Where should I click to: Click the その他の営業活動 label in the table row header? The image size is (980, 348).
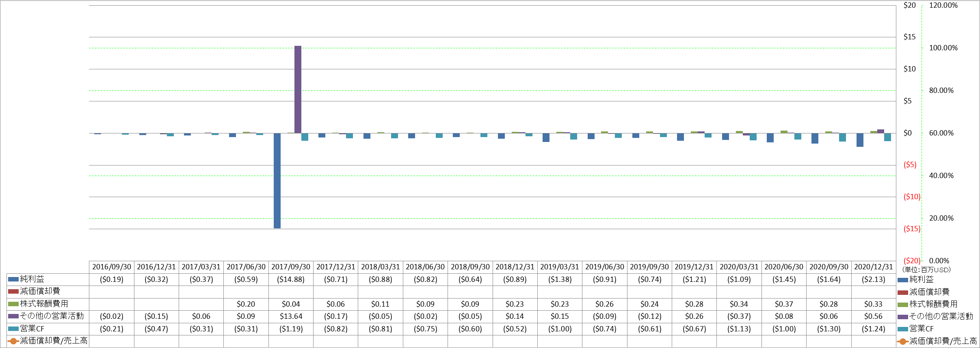tap(52, 316)
